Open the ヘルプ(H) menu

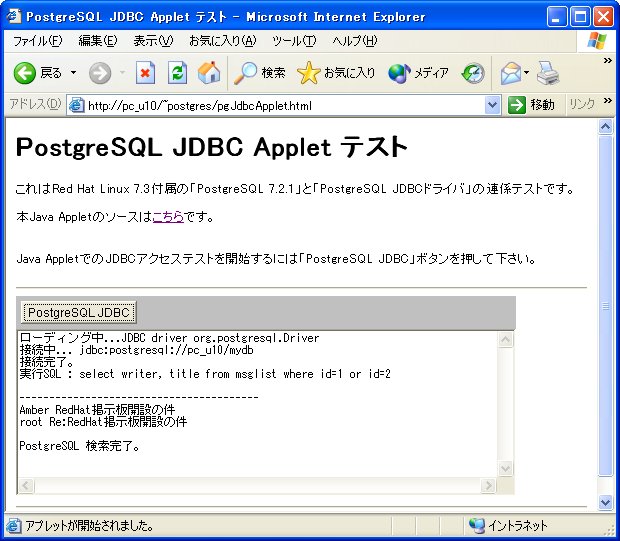point(355,41)
